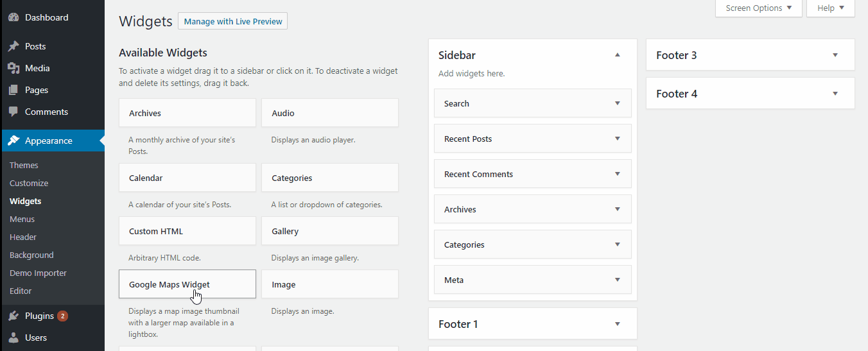Select the Google Maps Widget
Screen dimensions: 868x351
187,284
